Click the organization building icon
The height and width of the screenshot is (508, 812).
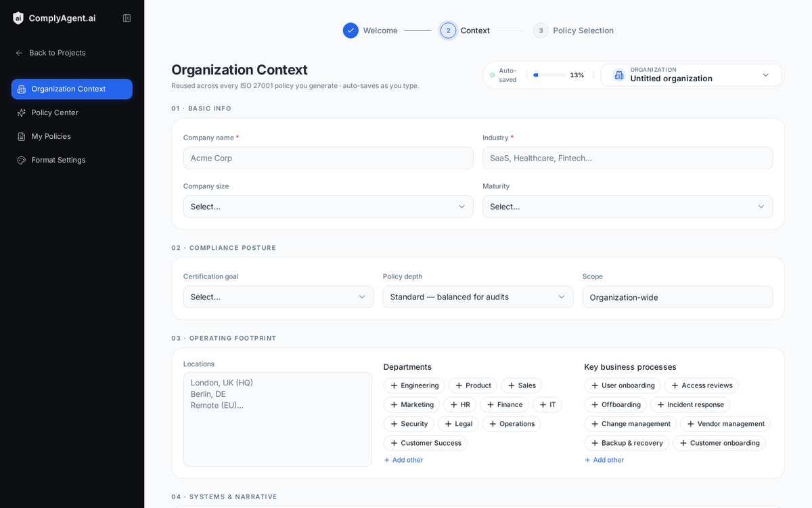coord(619,75)
